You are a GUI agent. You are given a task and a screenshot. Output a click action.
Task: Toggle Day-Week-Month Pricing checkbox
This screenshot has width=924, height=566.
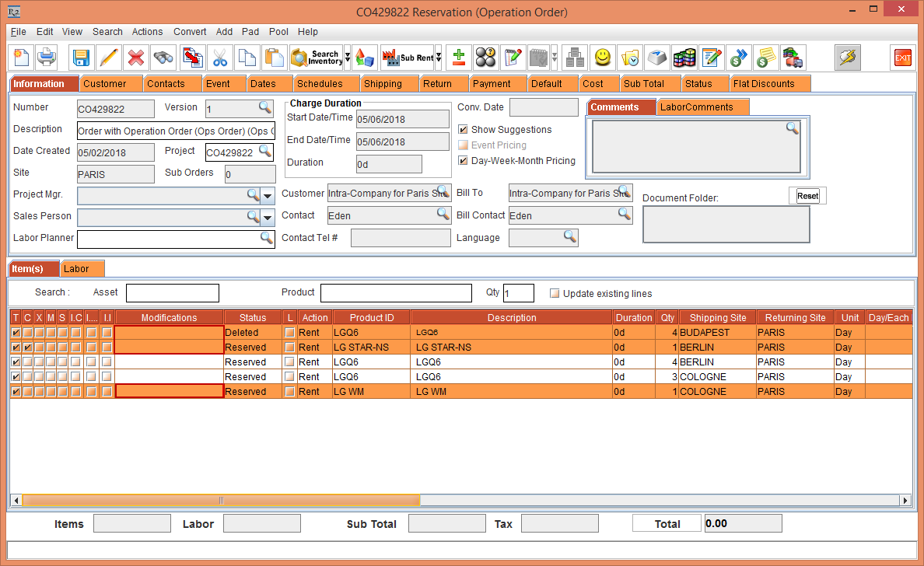point(464,161)
